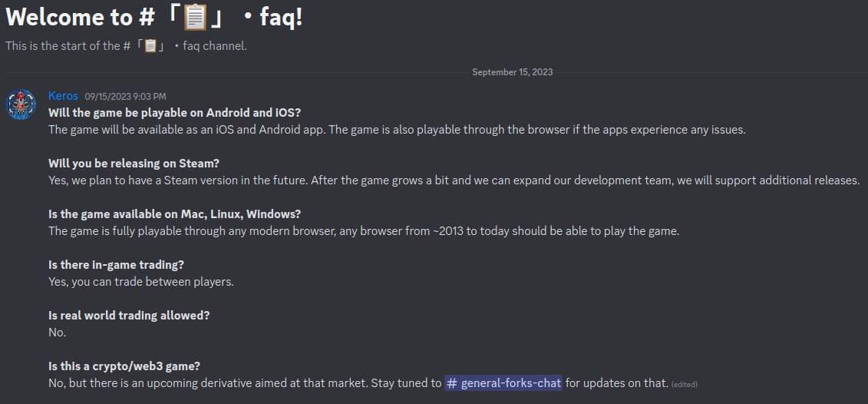Click the "(edited)" label on the message

[x=684, y=384]
